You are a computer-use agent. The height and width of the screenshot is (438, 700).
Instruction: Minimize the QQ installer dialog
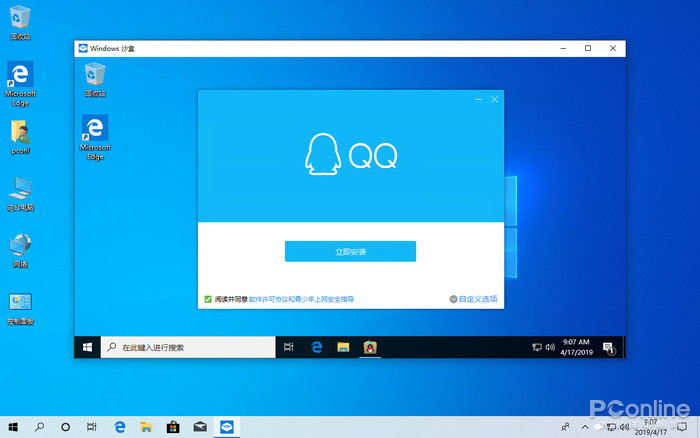478,100
